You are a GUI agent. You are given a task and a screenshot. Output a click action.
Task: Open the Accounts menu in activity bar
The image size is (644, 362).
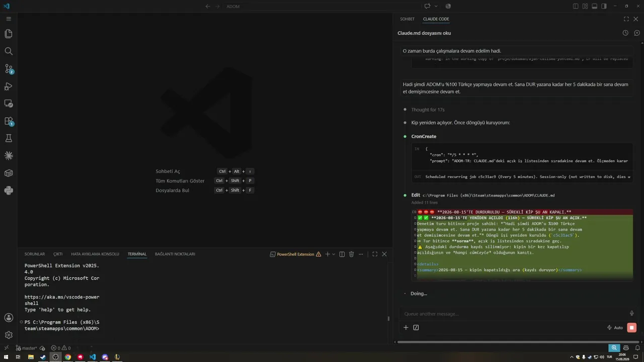tap(9, 318)
